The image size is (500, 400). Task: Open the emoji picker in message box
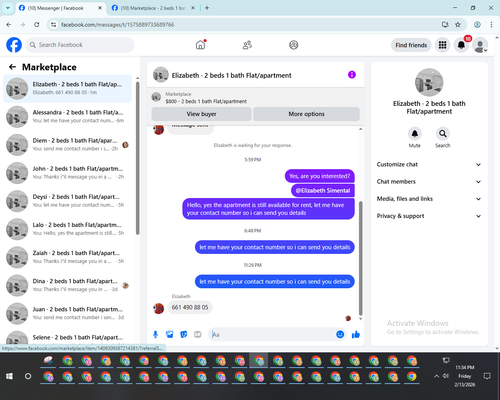[x=340, y=334]
